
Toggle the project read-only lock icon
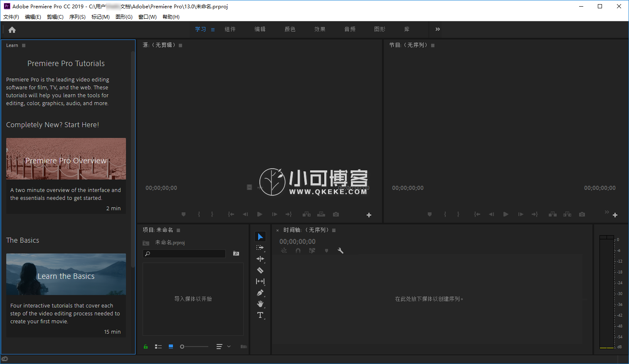point(146,347)
